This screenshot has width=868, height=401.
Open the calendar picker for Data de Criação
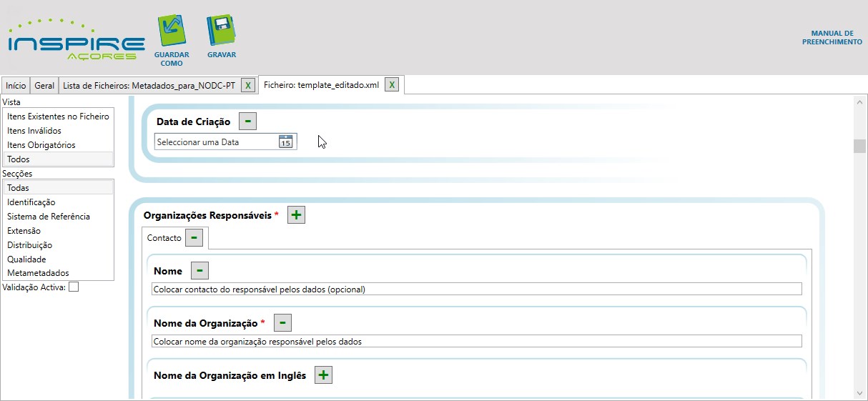[285, 142]
